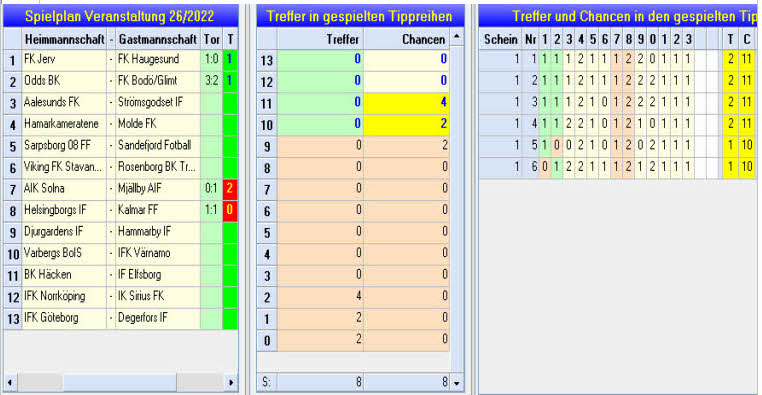Select IK Sirius FK cell

pyautogui.click(x=158, y=296)
